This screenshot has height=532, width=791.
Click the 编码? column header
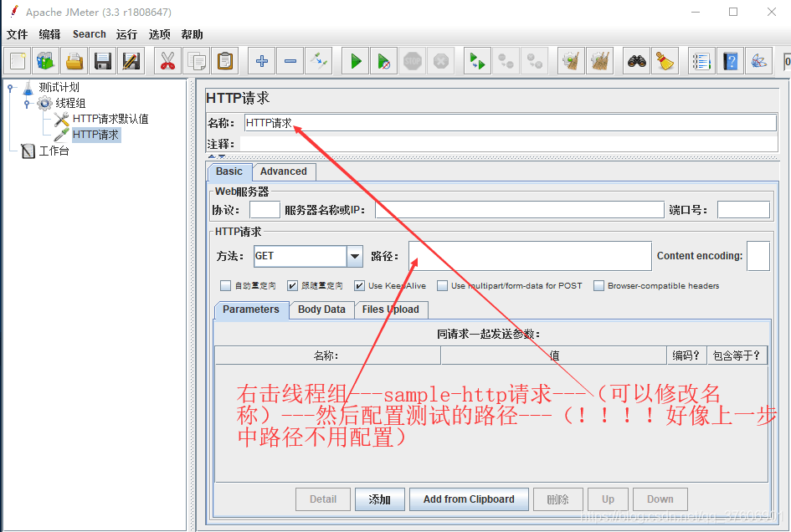click(x=686, y=356)
